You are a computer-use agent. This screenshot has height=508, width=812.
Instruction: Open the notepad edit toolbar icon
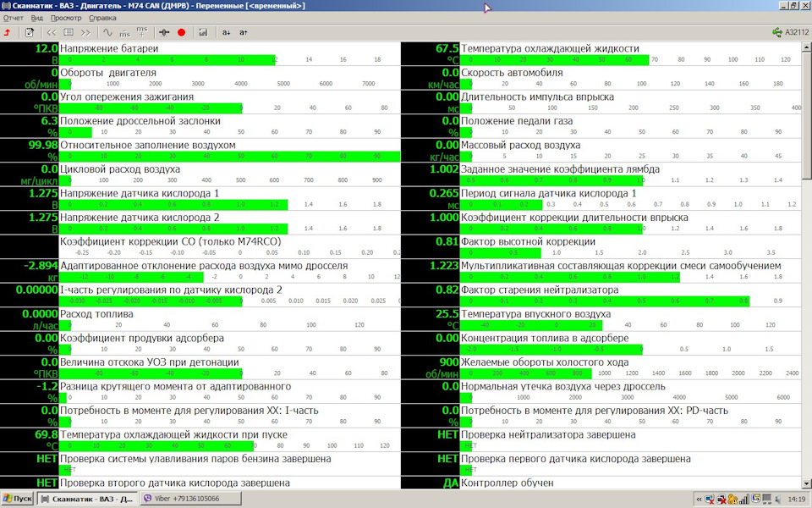pos(30,32)
